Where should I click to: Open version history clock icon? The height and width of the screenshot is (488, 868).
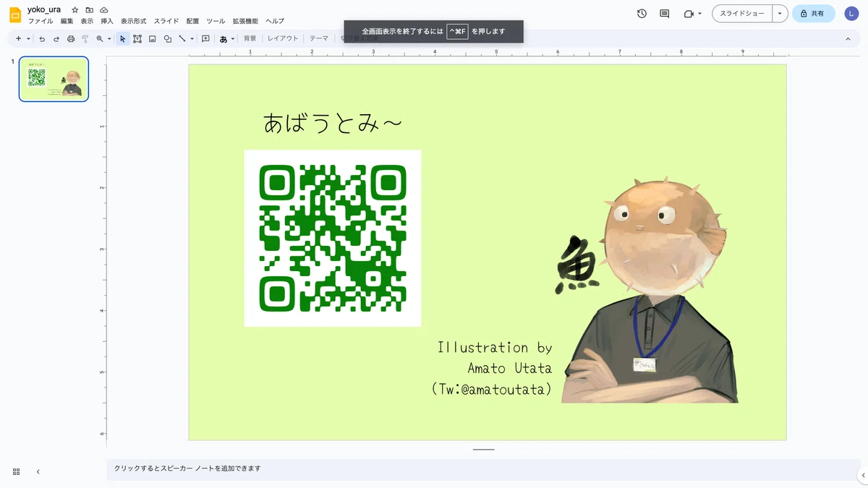642,14
